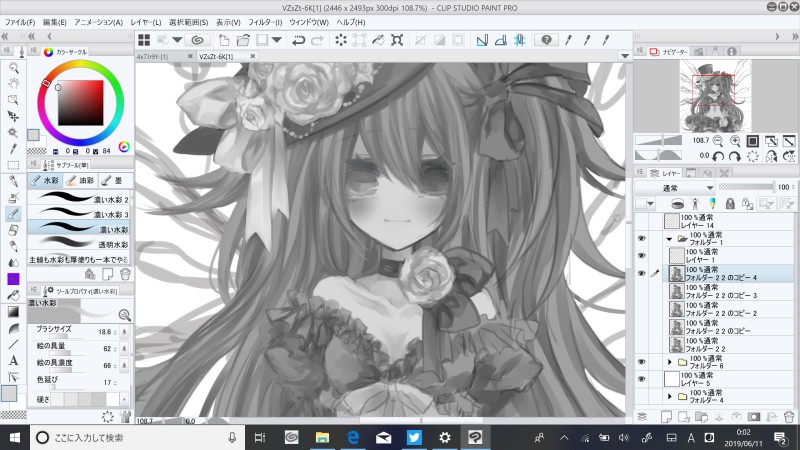Image resolution: width=800 pixels, height=450 pixels.
Task: Select the Hand move tool
Action: click(13, 84)
